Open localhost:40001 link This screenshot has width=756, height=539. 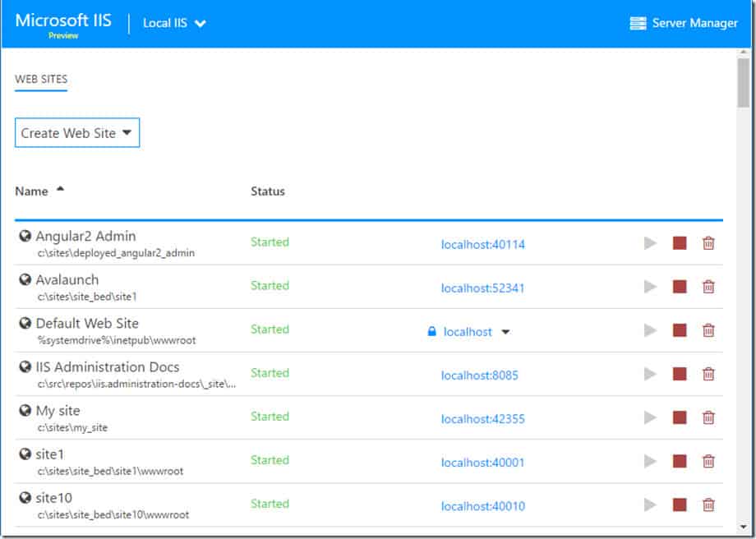click(x=482, y=463)
